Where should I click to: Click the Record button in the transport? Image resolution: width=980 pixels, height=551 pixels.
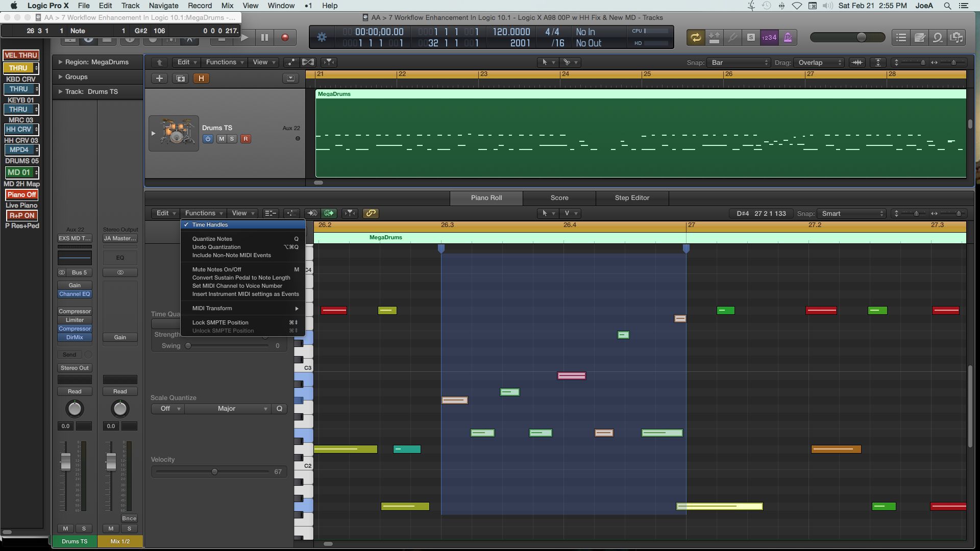pos(285,37)
